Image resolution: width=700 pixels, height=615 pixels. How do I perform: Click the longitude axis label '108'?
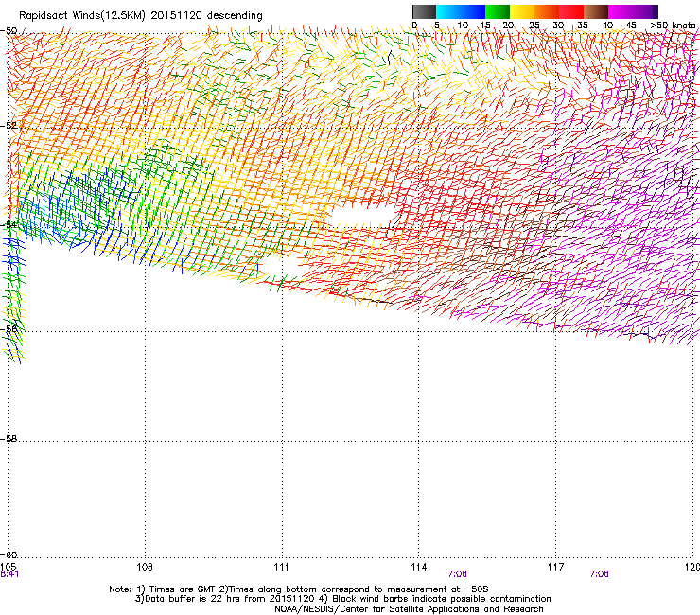tap(145, 567)
